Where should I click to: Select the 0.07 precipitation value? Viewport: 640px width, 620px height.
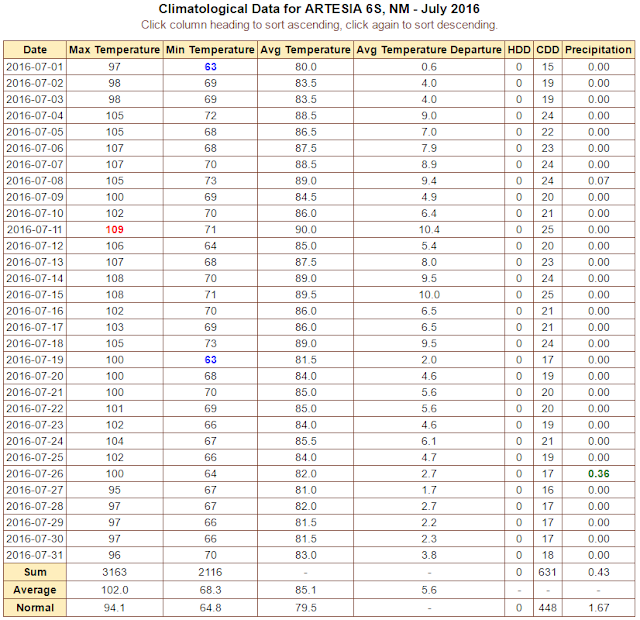pyautogui.click(x=598, y=181)
